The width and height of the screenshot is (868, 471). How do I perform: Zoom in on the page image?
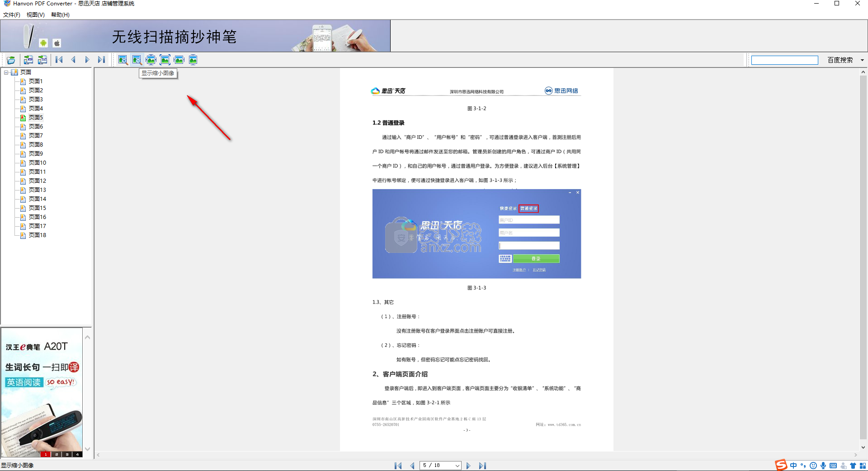click(x=123, y=60)
